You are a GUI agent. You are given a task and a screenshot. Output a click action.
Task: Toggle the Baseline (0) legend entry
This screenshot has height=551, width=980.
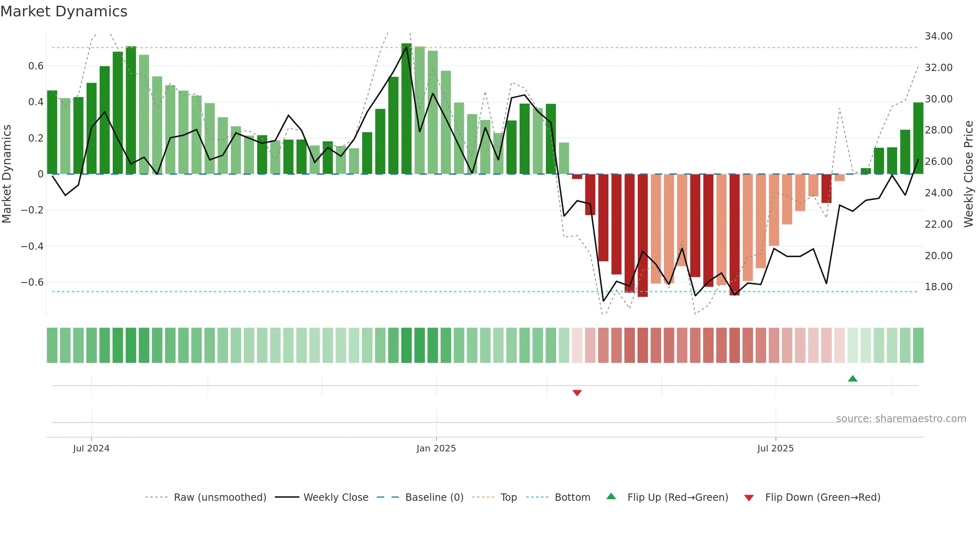420,497
